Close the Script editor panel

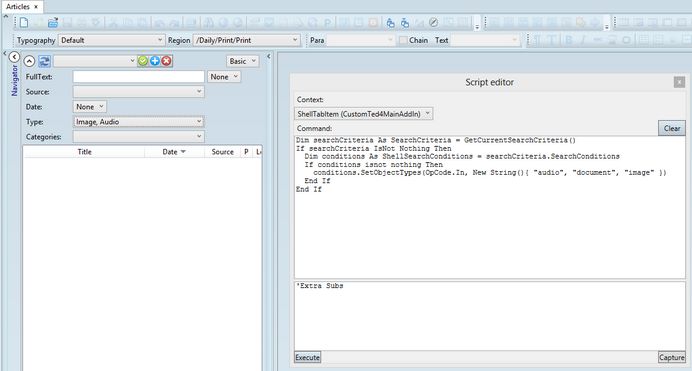pyautogui.click(x=679, y=82)
